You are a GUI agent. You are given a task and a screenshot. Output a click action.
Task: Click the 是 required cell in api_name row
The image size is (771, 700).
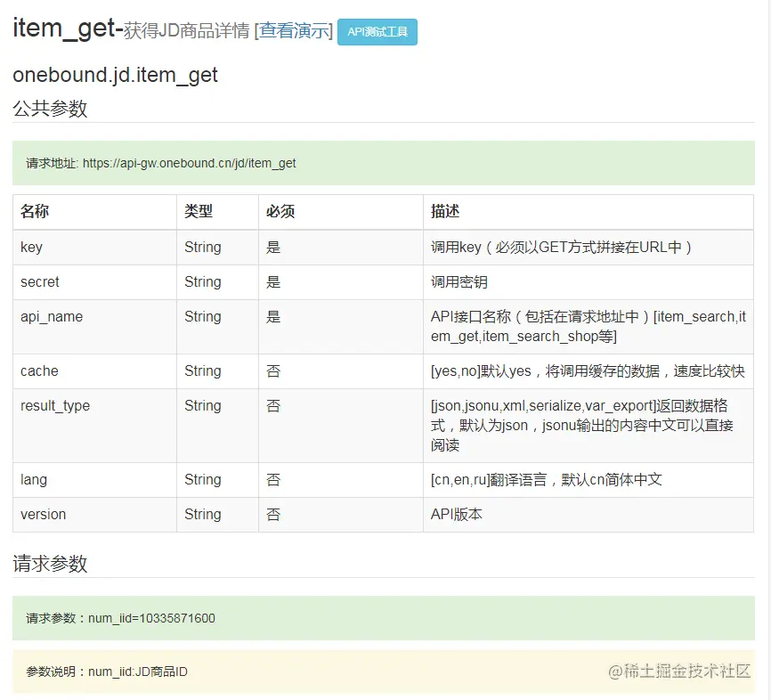(x=341, y=327)
